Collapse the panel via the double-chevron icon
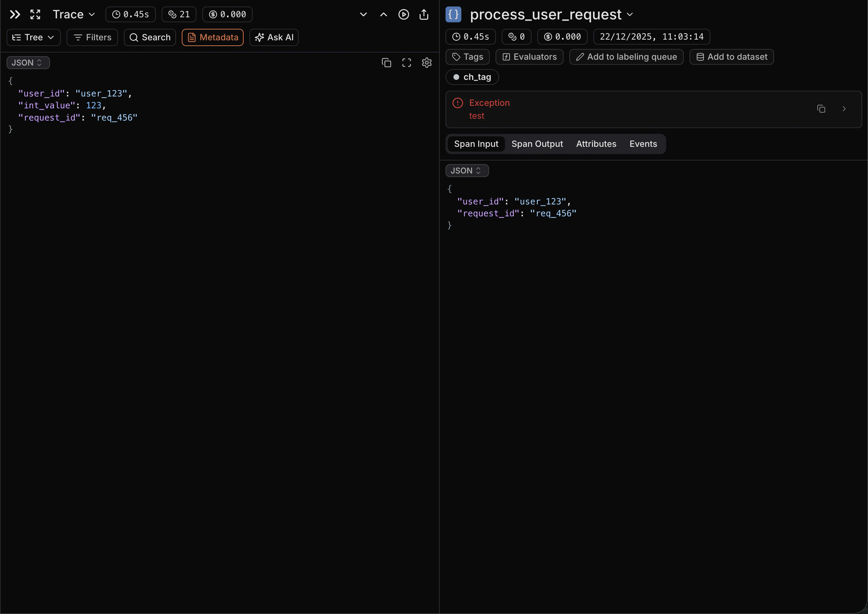868x614 pixels. (14, 14)
